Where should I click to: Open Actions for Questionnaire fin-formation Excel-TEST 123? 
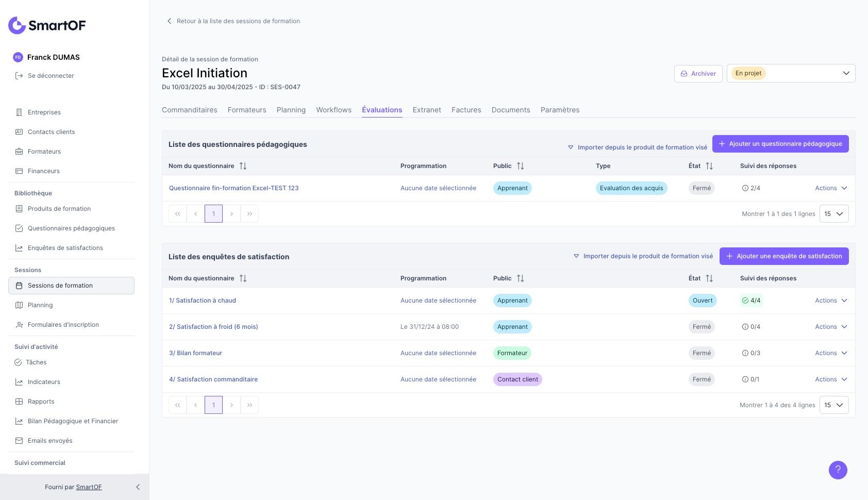click(831, 188)
